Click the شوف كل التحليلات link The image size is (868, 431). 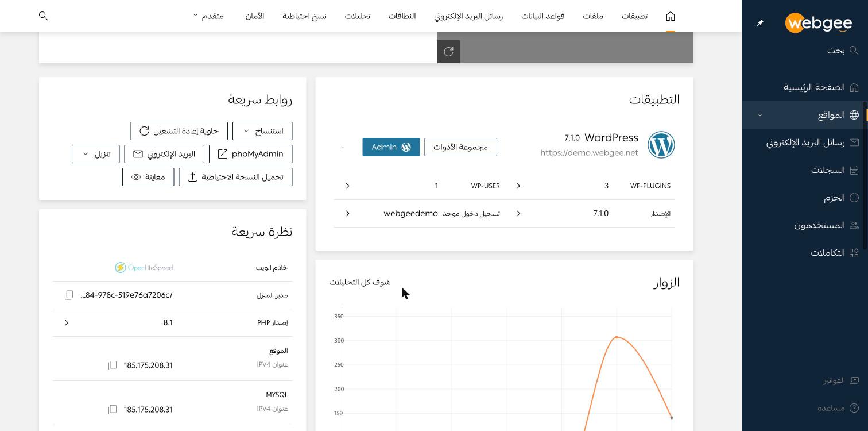[x=360, y=282]
